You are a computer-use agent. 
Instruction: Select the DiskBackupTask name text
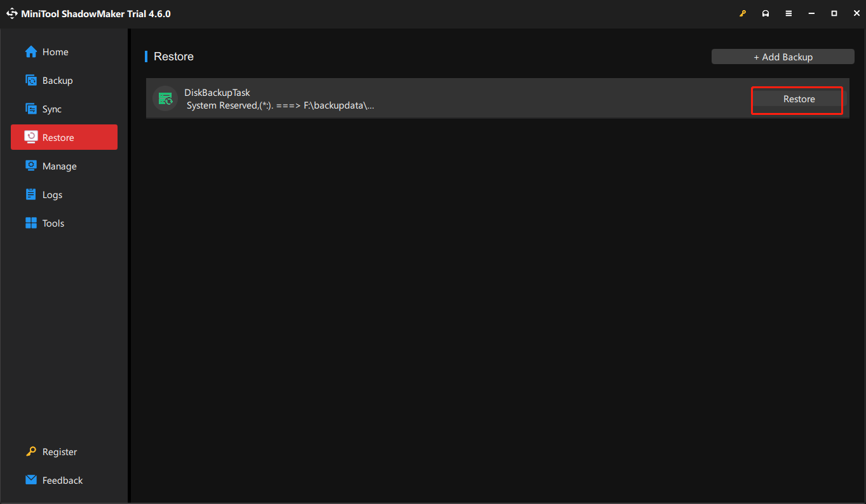(217, 93)
